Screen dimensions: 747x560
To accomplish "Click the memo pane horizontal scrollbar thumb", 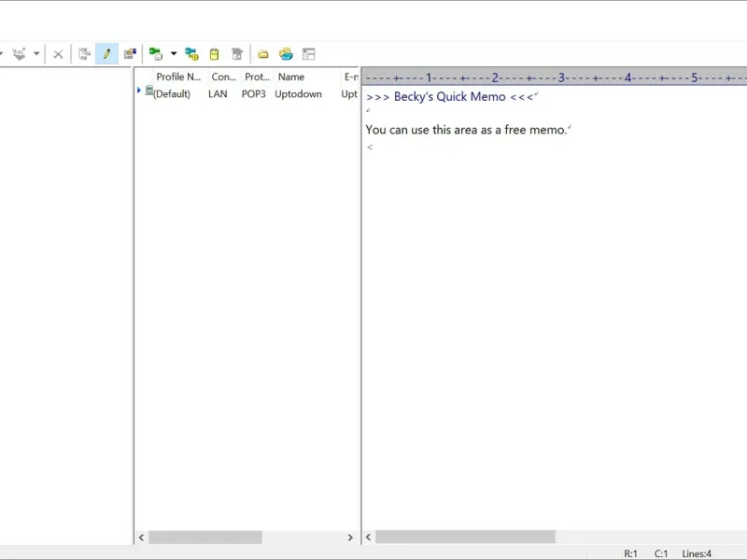I will 465,538.
